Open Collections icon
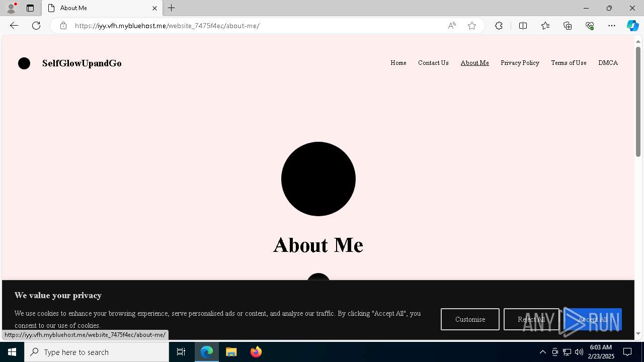644x362 pixels. (x=568, y=26)
